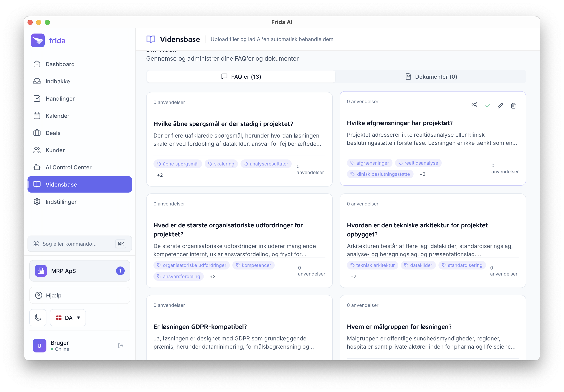Navigate to Deals section
Viewport: 564px width, 392px height.
pyautogui.click(x=53, y=133)
